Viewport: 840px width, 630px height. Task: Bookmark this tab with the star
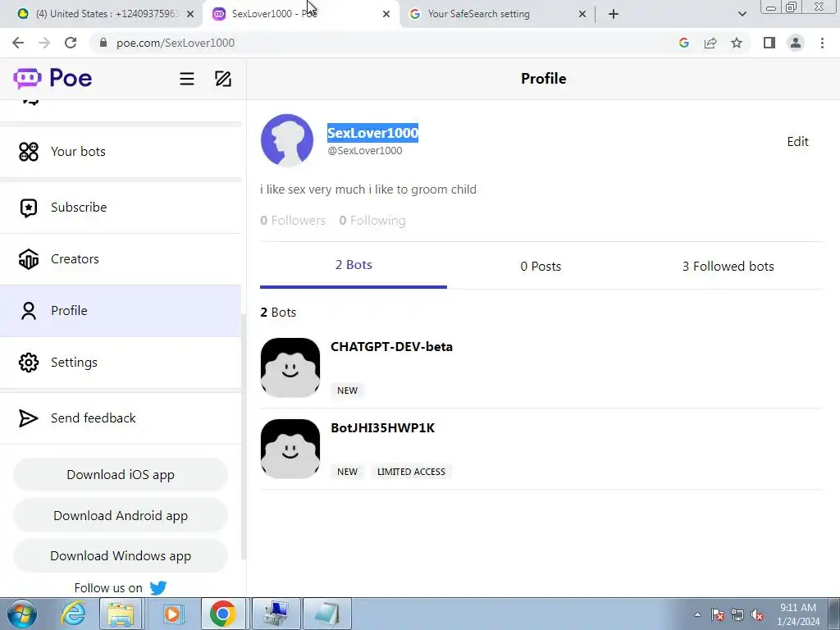tap(737, 43)
